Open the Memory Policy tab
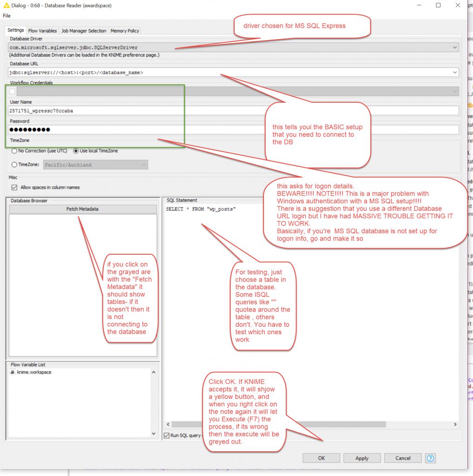The image size is (473, 476). [x=125, y=31]
